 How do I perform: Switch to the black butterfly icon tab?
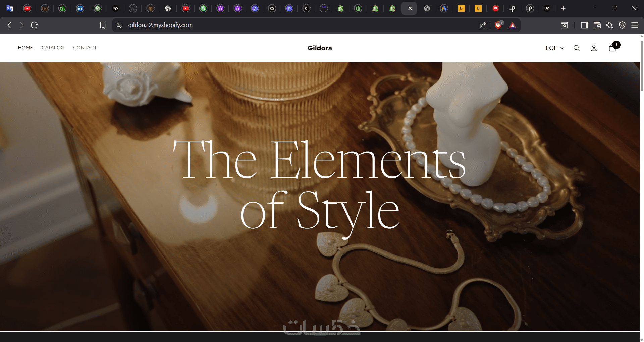coord(272,8)
